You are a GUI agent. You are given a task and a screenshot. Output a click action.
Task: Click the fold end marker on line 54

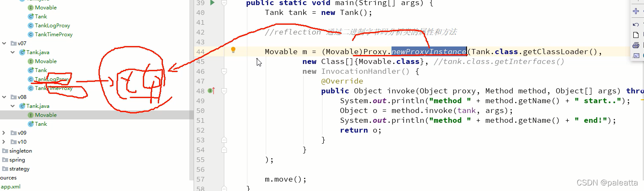(224, 150)
